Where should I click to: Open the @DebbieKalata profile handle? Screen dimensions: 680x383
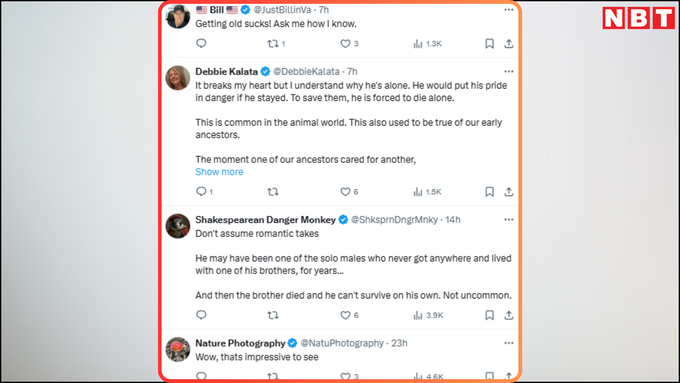click(x=306, y=71)
